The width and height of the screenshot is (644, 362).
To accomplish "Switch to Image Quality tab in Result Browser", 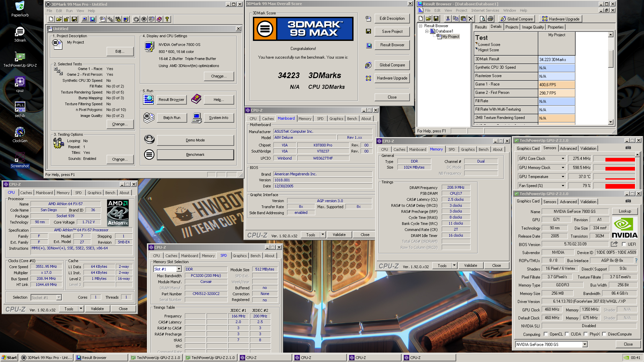I will click(x=533, y=27).
